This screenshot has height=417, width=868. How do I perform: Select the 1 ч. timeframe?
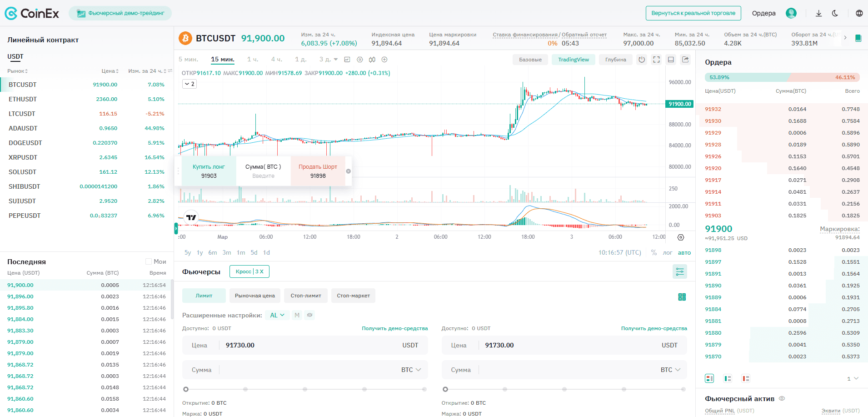(x=253, y=60)
